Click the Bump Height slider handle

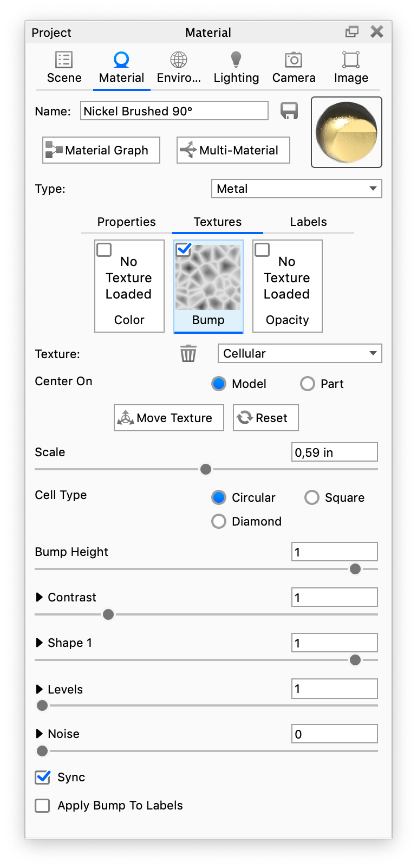[355, 569]
